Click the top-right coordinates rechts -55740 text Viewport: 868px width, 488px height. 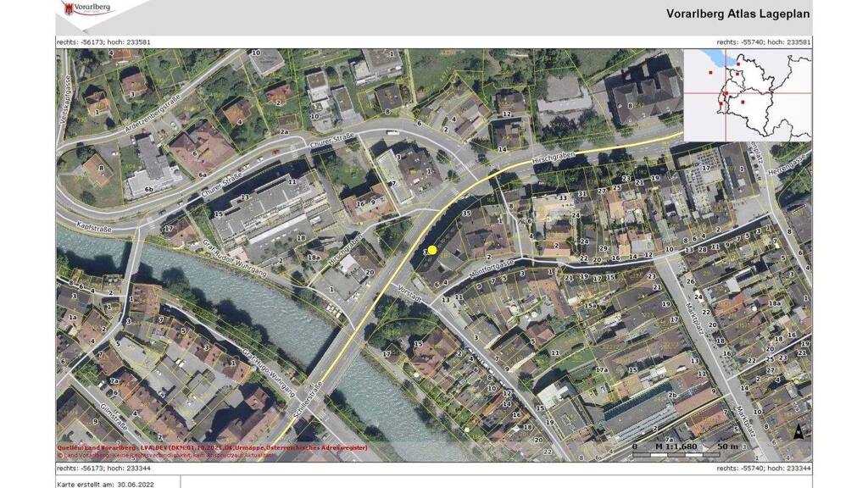(764, 42)
